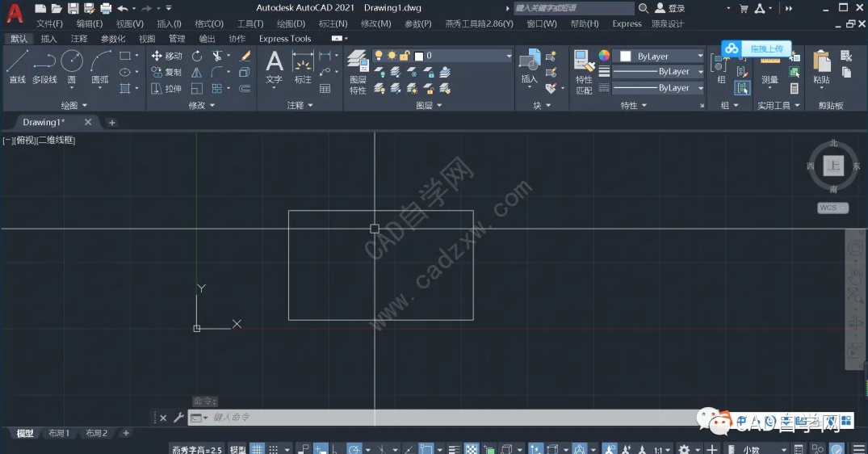
Task: Expand the layer name dropdown list
Action: 509,56
